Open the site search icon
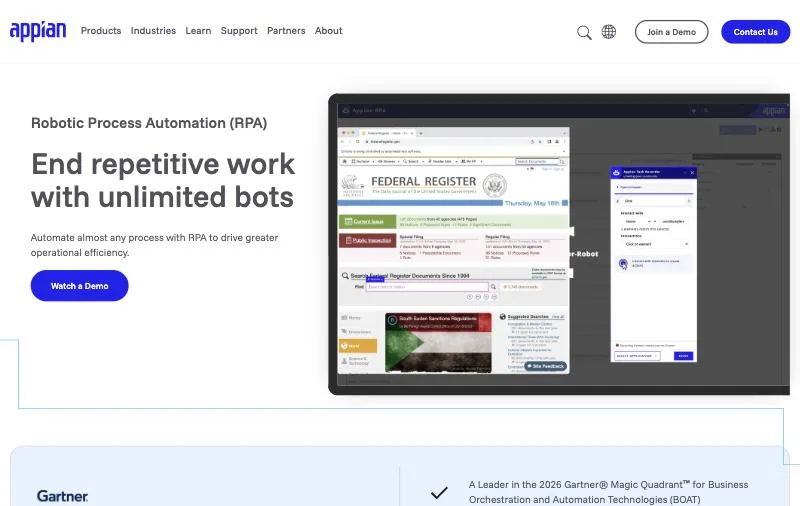Screen dimensions: 800x506 coord(584,32)
